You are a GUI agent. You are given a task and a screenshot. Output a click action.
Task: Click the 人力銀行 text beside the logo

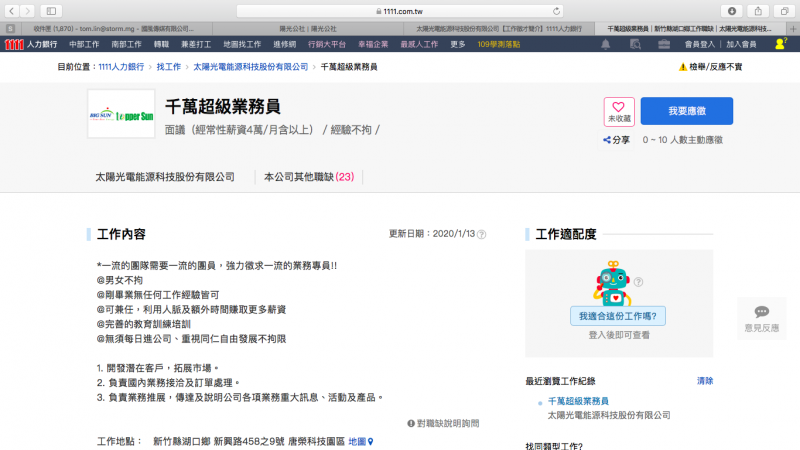click(42, 44)
